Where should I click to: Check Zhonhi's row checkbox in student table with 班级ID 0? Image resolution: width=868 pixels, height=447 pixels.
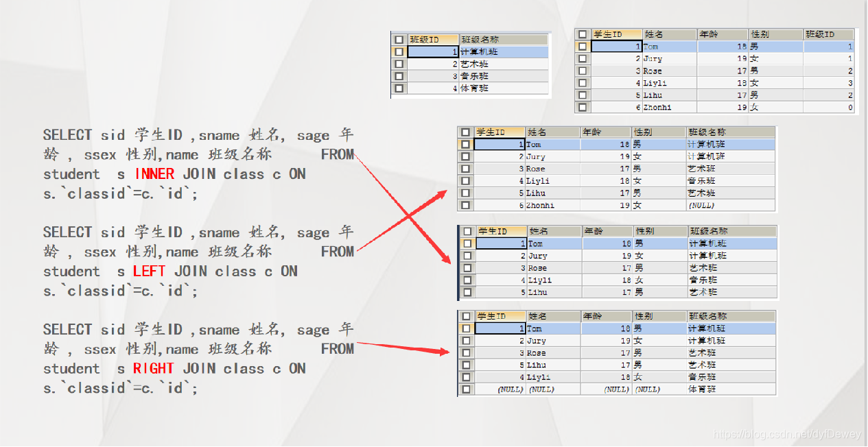tap(583, 107)
